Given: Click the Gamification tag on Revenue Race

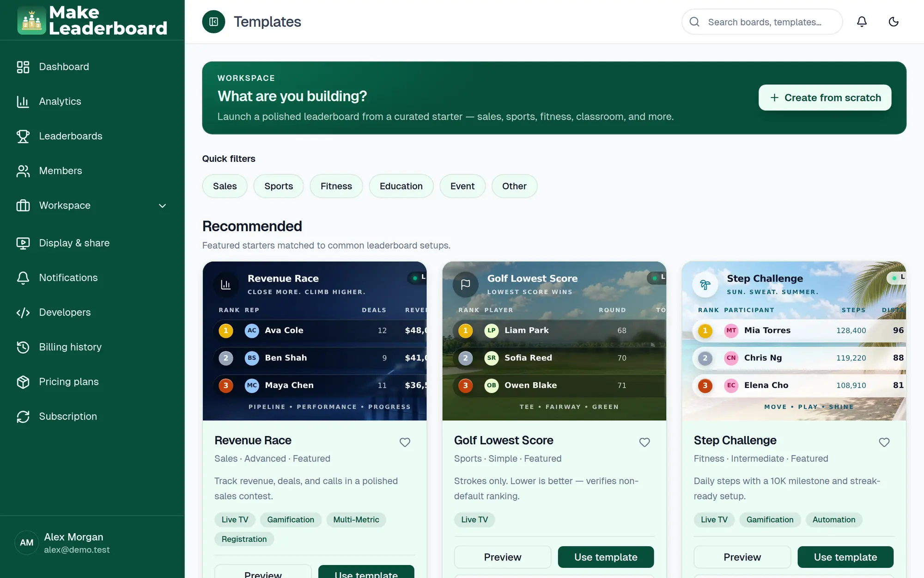Looking at the screenshot, I should pos(291,520).
